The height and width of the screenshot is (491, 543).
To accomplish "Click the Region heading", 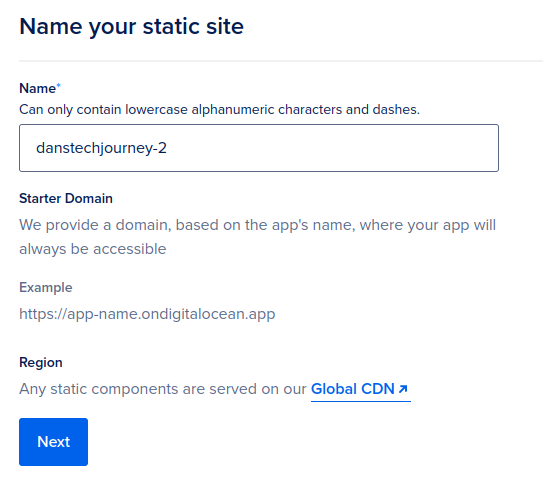I will click(x=41, y=363).
